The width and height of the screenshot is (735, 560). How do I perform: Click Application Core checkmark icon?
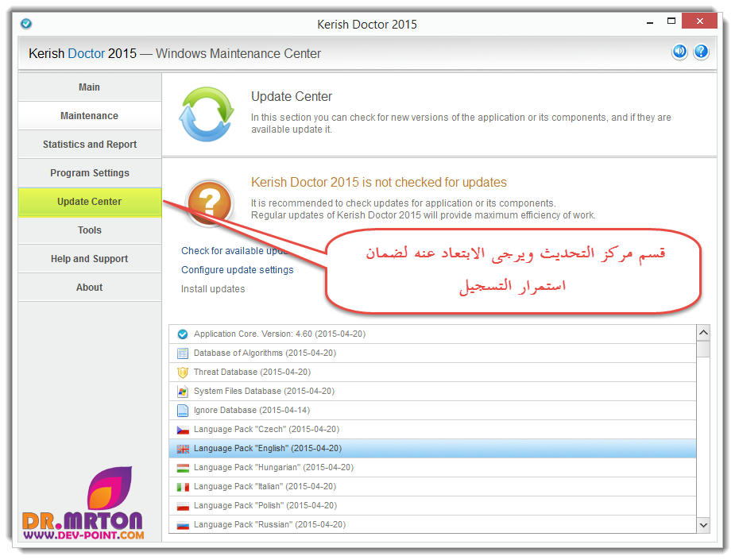point(183,334)
